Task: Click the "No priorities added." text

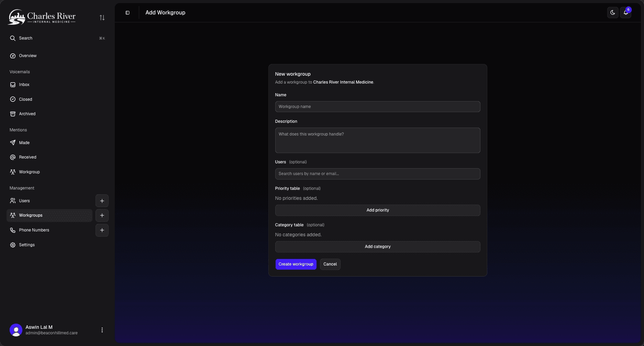Action: pyautogui.click(x=296, y=198)
